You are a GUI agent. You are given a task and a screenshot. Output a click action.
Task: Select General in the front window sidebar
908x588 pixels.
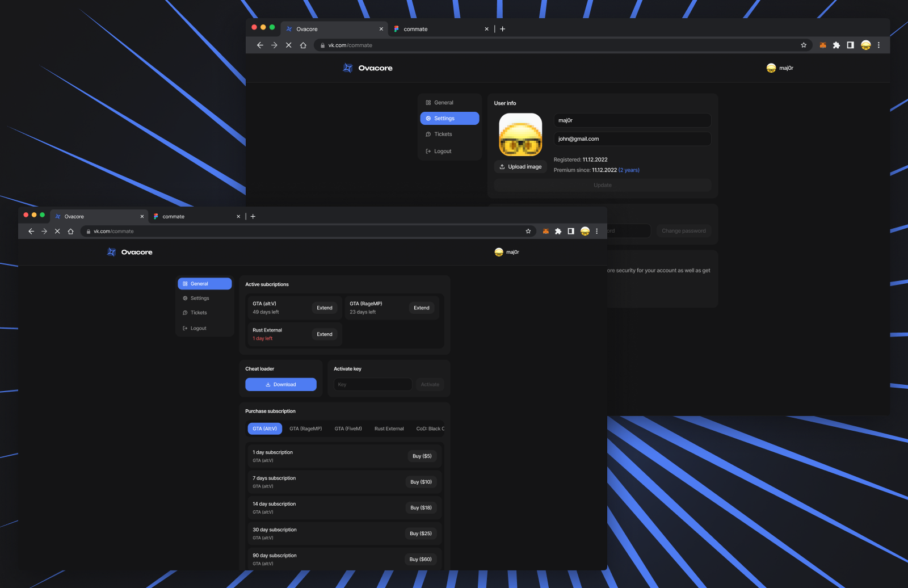[x=205, y=284]
